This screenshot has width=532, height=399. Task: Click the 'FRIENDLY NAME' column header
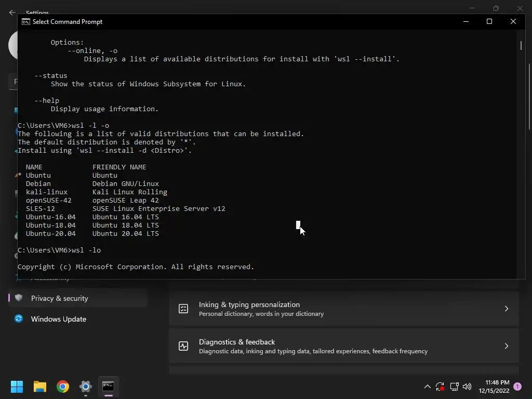point(119,167)
